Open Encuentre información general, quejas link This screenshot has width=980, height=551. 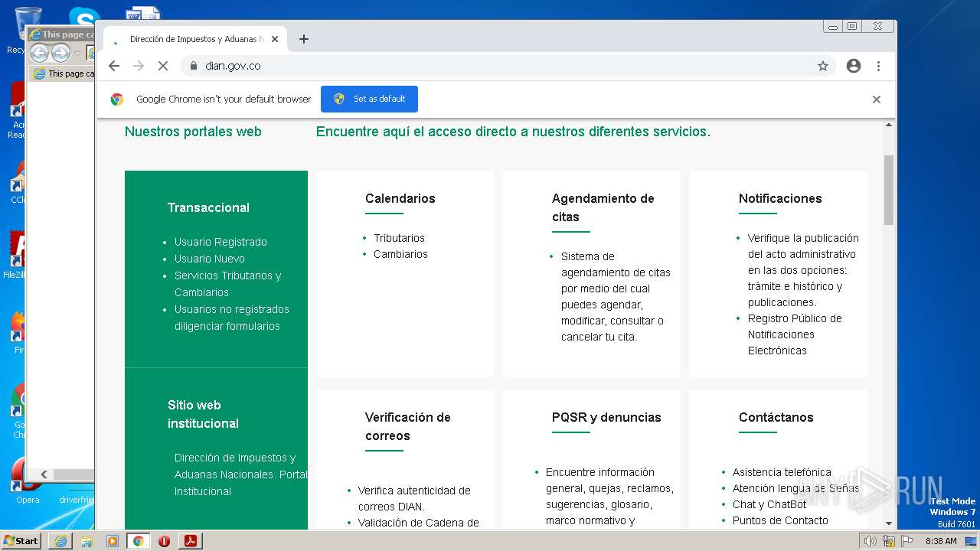pyautogui.click(x=609, y=496)
